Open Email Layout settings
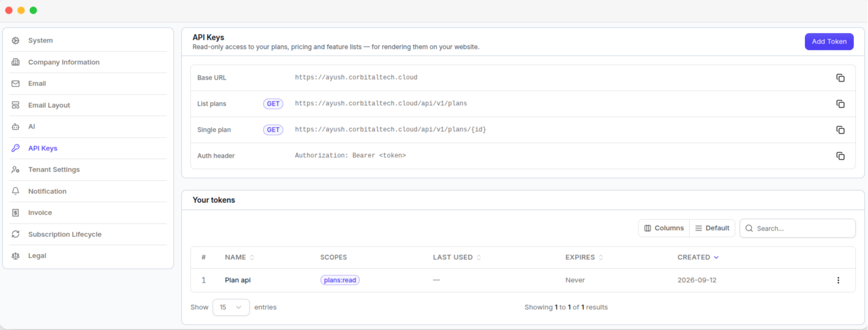 click(49, 105)
